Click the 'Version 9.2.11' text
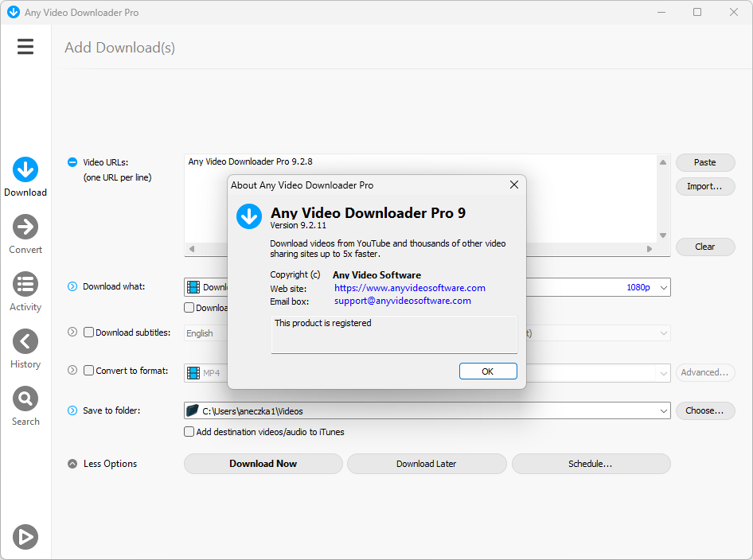The width and height of the screenshot is (753, 560). click(x=298, y=225)
